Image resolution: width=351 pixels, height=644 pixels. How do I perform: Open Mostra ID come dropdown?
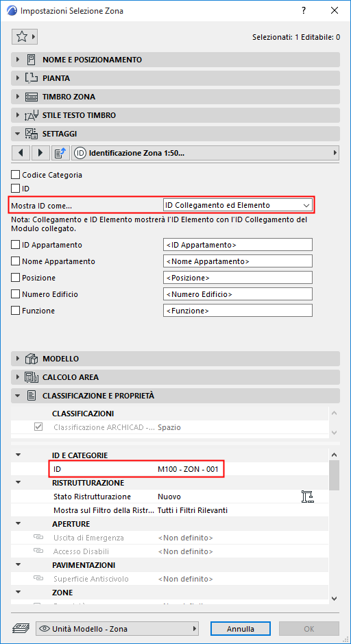pos(238,204)
